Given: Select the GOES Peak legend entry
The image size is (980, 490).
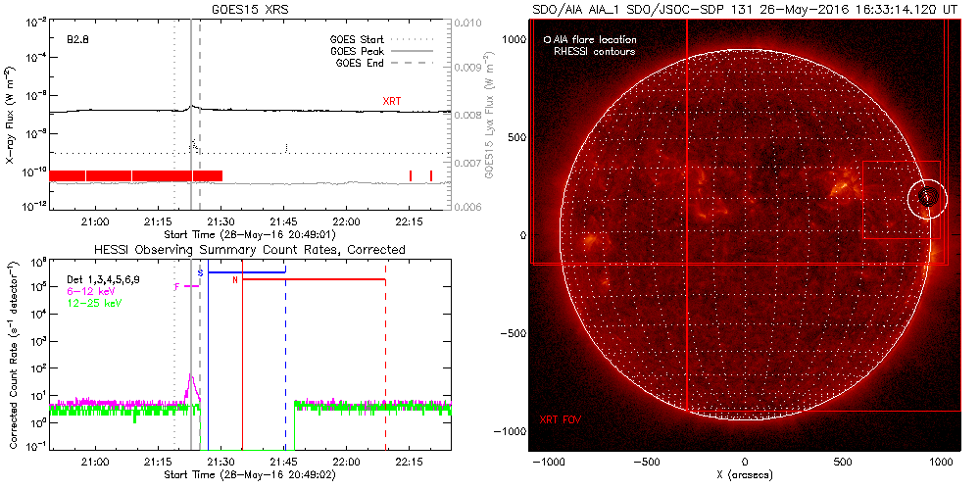Looking at the screenshot, I should coord(356,51).
